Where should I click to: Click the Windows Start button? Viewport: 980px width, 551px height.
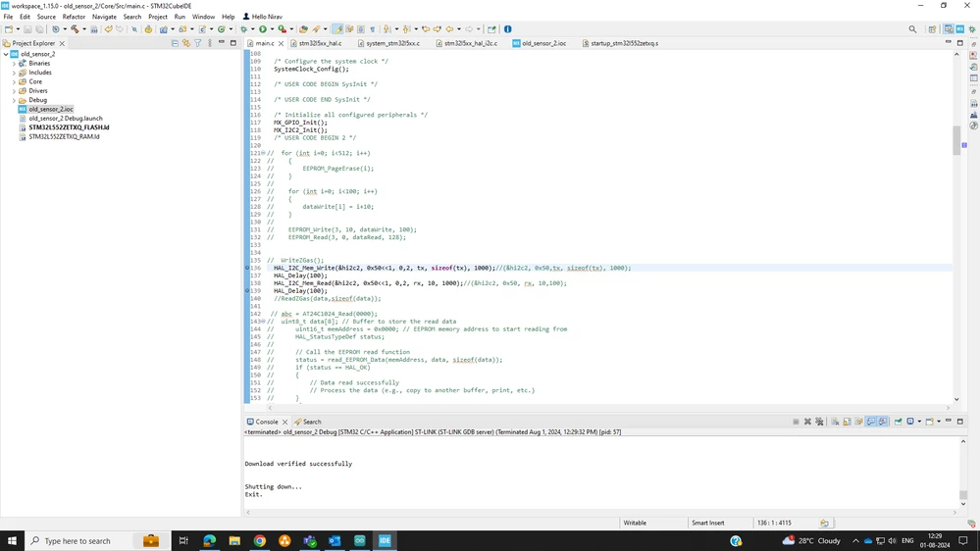(12, 540)
